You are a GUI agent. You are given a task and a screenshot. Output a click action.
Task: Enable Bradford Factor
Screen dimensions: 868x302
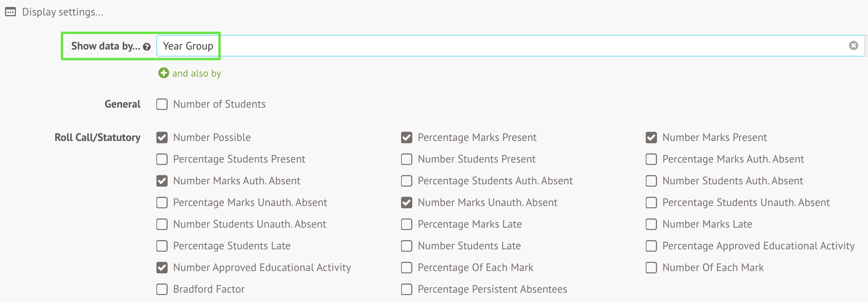coord(161,289)
